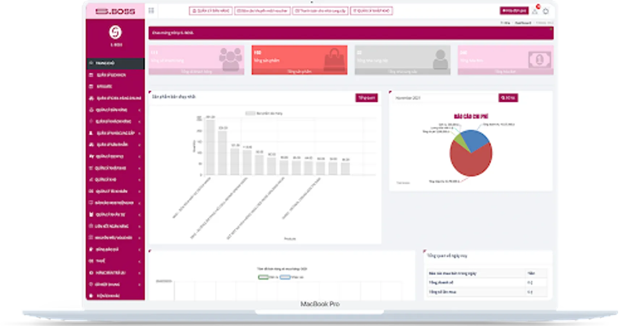Click the person icon in supplier card

point(440,59)
